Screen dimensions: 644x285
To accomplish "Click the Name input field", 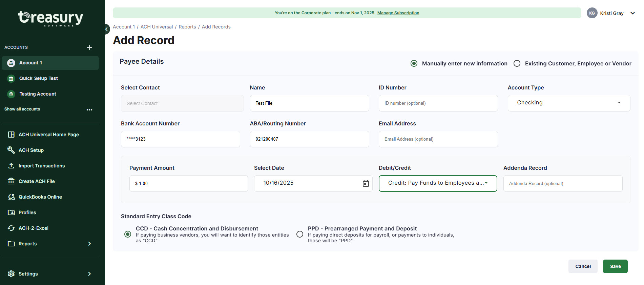I will coord(309,103).
